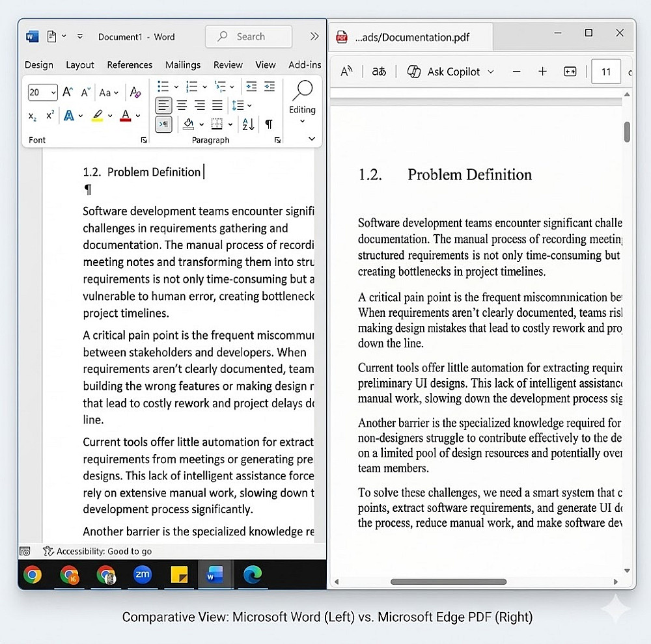Screen dimensions: 651x644
Task: Click the Shrink Font icon in Word
Action: click(x=85, y=92)
